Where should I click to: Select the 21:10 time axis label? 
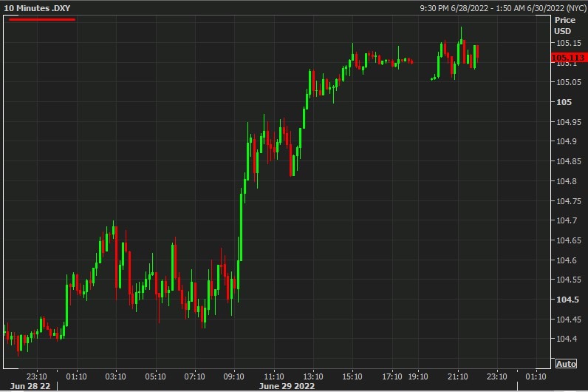[457, 376]
